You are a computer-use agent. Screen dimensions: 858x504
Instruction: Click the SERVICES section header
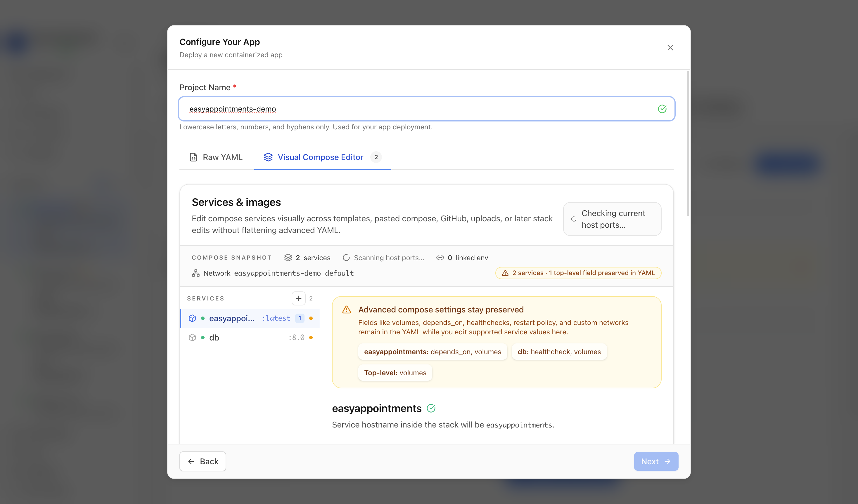[x=206, y=298]
